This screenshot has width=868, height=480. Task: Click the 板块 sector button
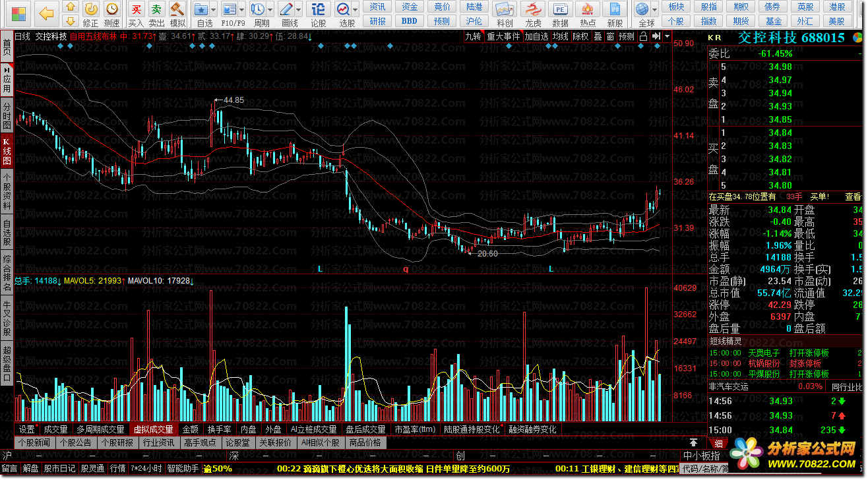676,7
